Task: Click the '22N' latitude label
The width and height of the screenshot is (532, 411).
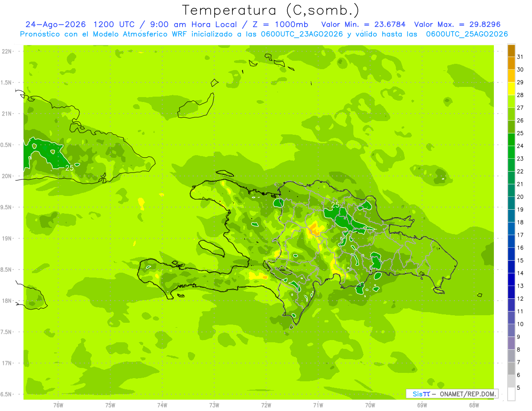Action: (x=7, y=51)
